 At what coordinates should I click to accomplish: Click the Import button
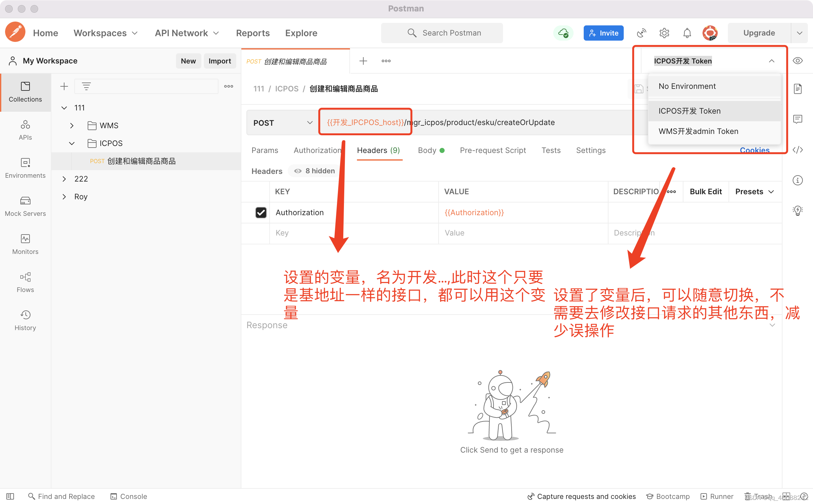point(219,61)
